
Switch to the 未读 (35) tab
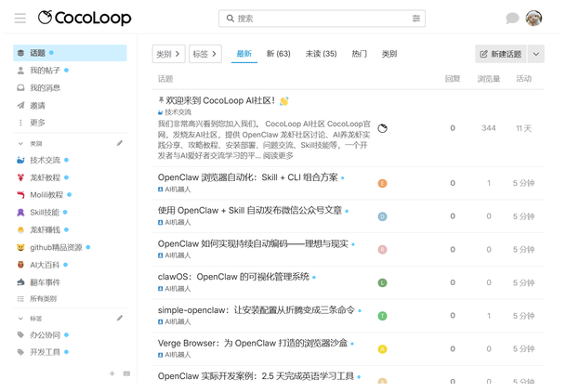pyautogui.click(x=321, y=54)
